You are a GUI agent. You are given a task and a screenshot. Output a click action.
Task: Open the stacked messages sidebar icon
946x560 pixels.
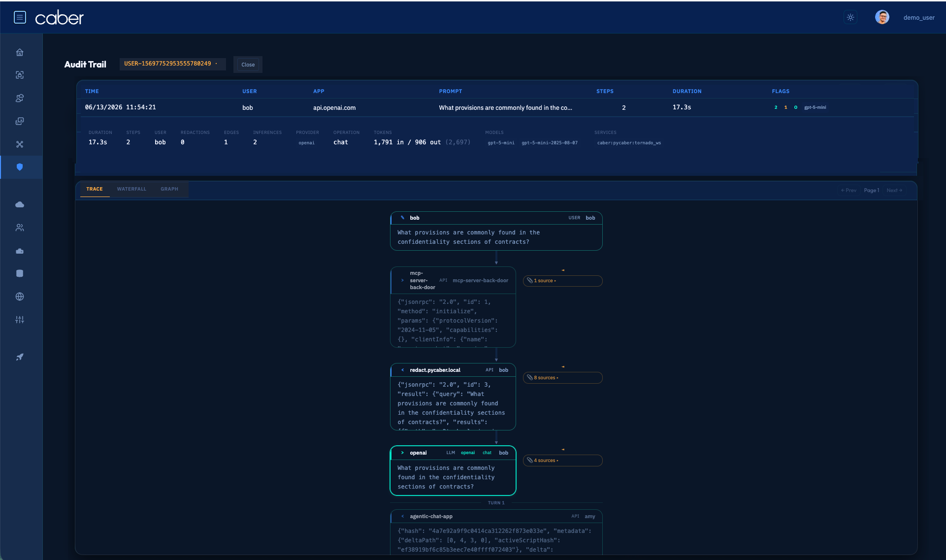pyautogui.click(x=20, y=121)
